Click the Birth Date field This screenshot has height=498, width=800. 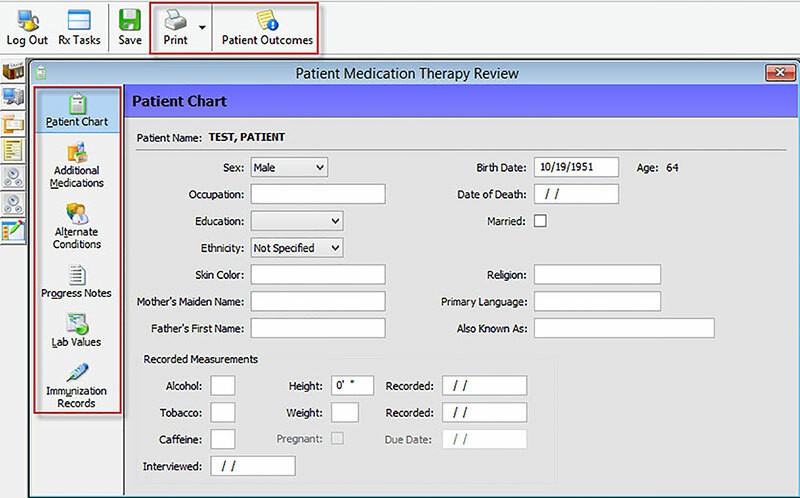(x=576, y=167)
